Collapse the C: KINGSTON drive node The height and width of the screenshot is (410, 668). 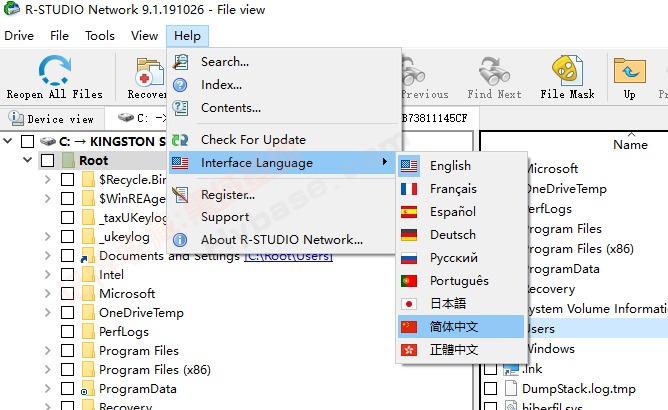(x=8, y=141)
